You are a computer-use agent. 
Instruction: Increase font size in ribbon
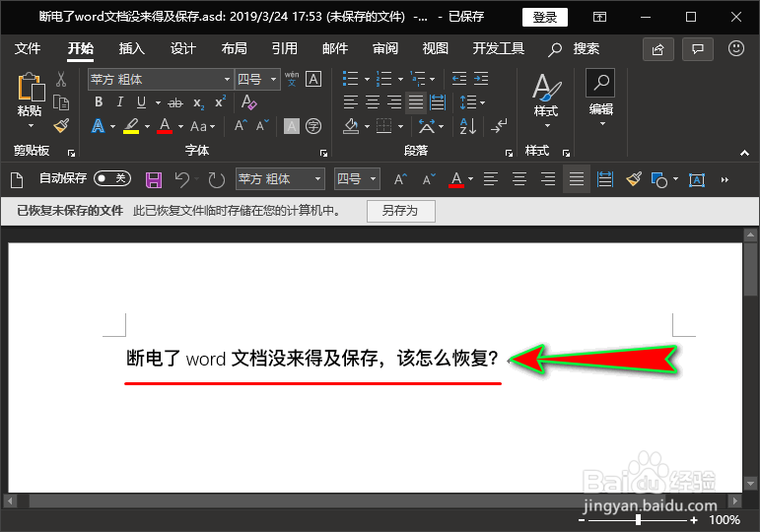click(241, 126)
